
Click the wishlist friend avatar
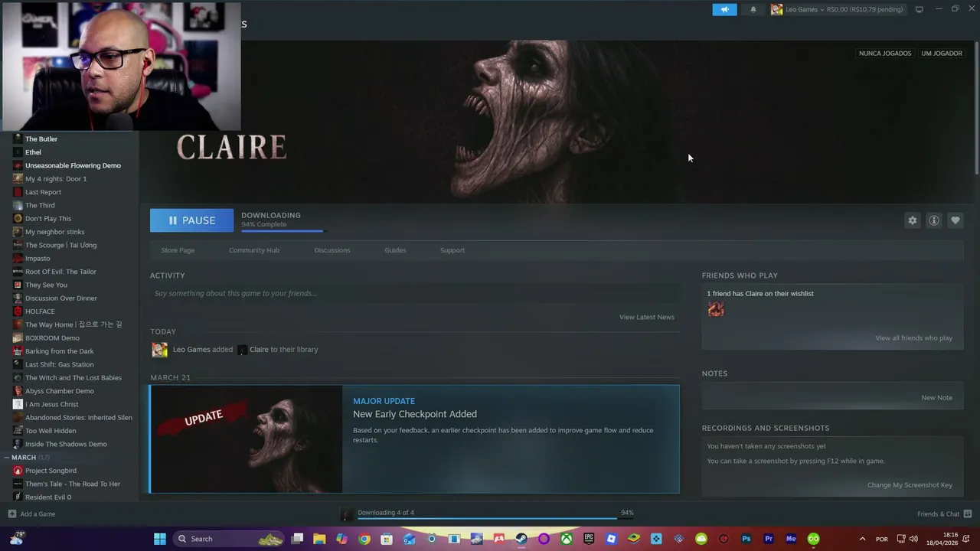[x=716, y=309]
